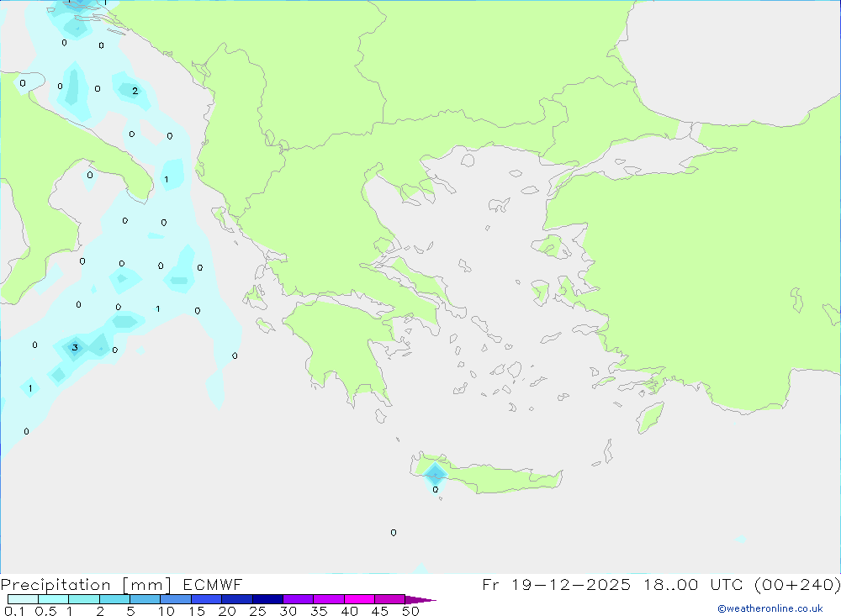Select the '18..00 UTC' time text

pos(694,584)
